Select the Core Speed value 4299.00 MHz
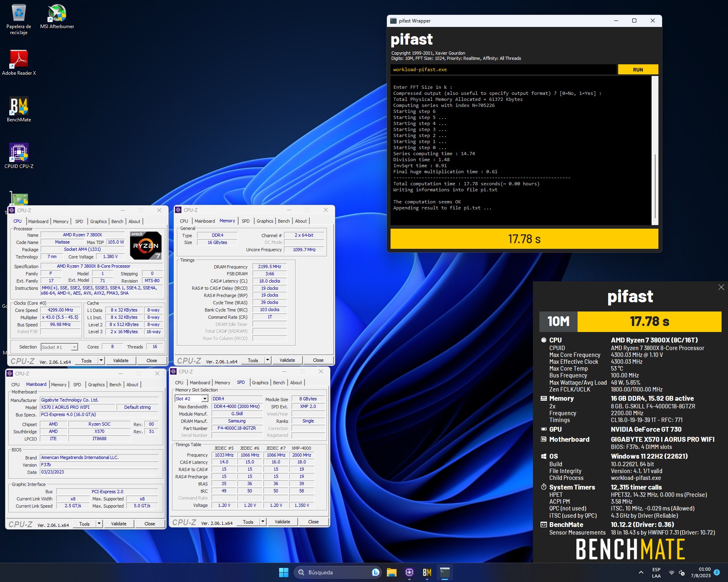 pos(60,310)
